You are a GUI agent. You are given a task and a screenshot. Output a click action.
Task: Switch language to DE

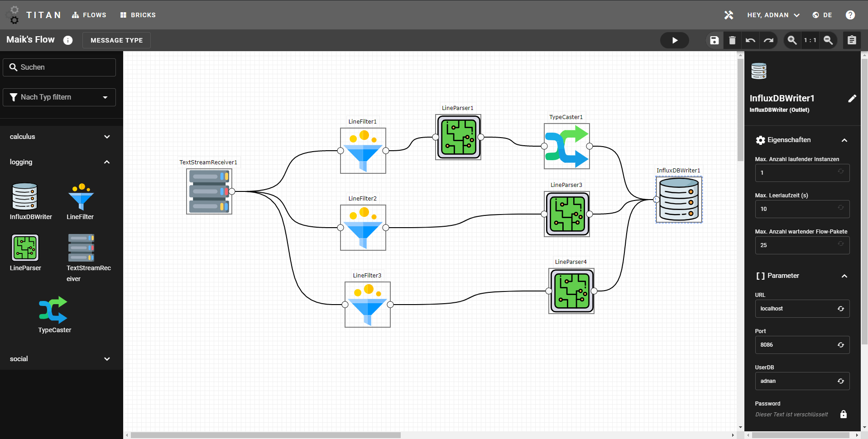[822, 15]
